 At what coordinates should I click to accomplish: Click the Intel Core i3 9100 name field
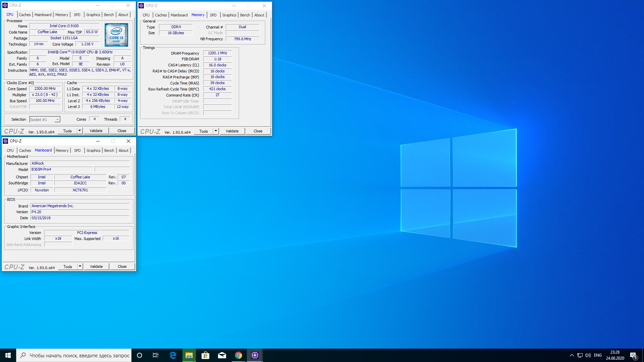64,26
